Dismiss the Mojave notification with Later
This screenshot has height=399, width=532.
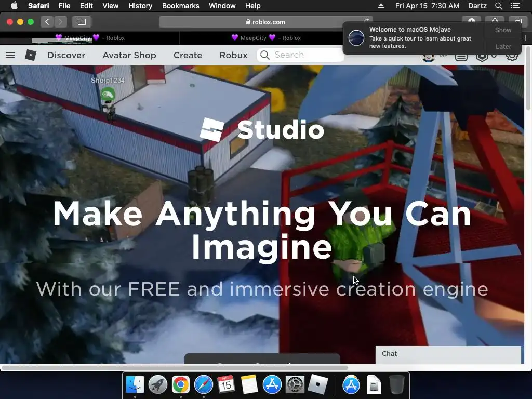click(x=503, y=46)
